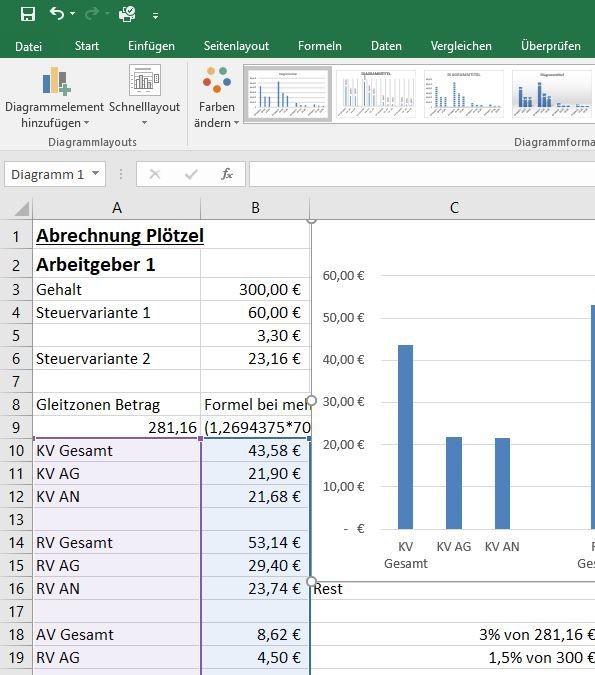This screenshot has height=675, width=595.
Task: Select column B header
Action: click(255, 208)
